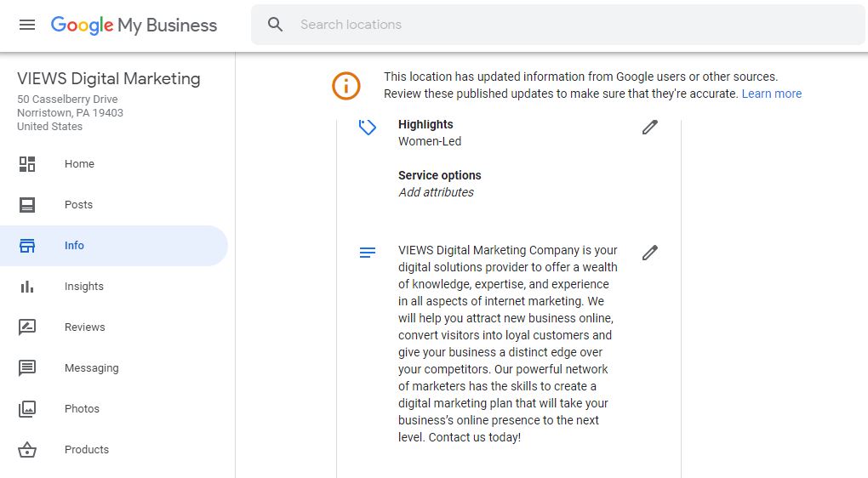868x478 pixels.
Task: Open Products section label
Action: [x=87, y=450]
